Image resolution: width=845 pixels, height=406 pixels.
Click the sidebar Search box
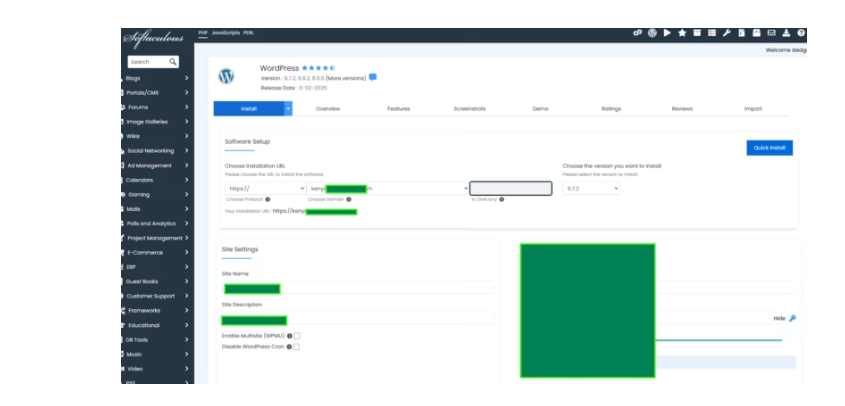153,62
